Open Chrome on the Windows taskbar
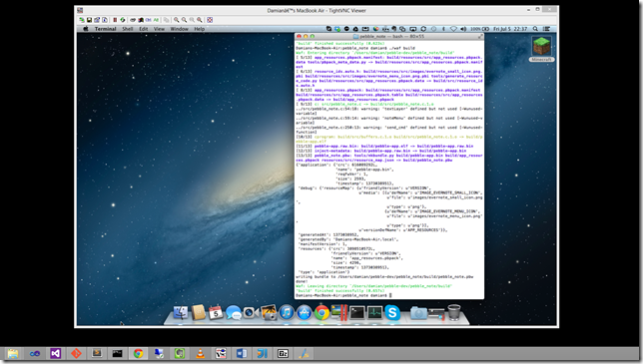Viewport: 643px width, 364px height. (138, 353)
